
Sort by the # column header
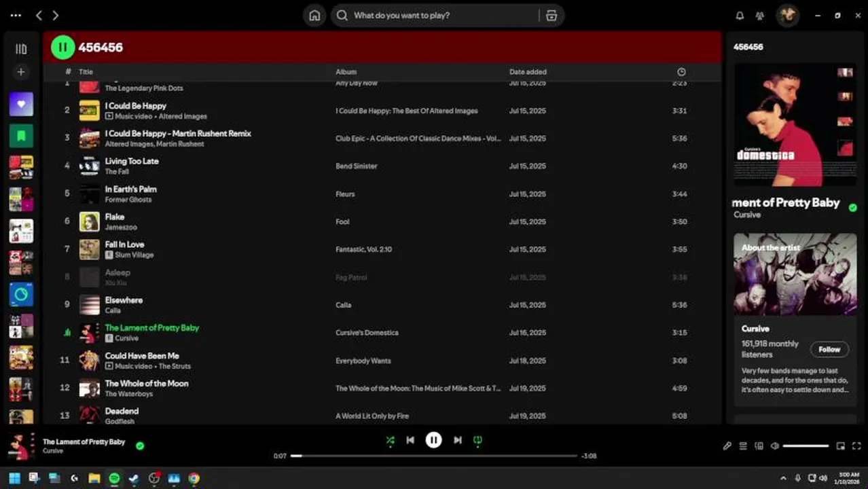(x=68, y=72)
